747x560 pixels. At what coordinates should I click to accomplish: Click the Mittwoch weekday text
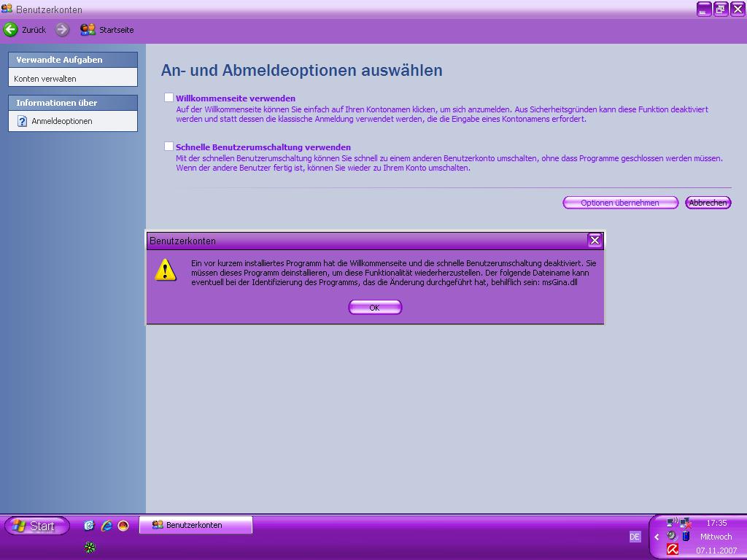[x=716, y=537]
